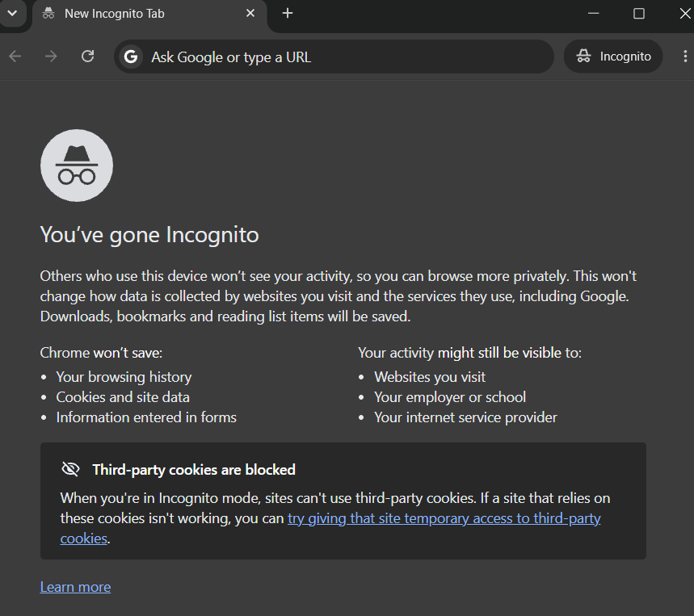Image resolution: width=694 pixels, height=616 pixels.
Task: Click 'Your activity might still be visible to:'
Action: pos(469,353)
